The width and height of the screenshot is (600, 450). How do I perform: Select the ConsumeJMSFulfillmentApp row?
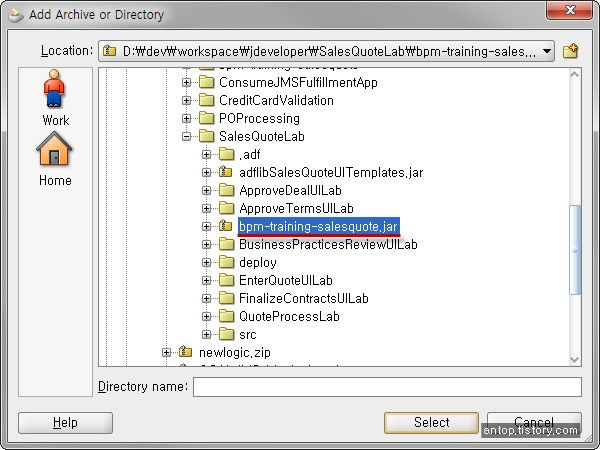pos(298,82)
